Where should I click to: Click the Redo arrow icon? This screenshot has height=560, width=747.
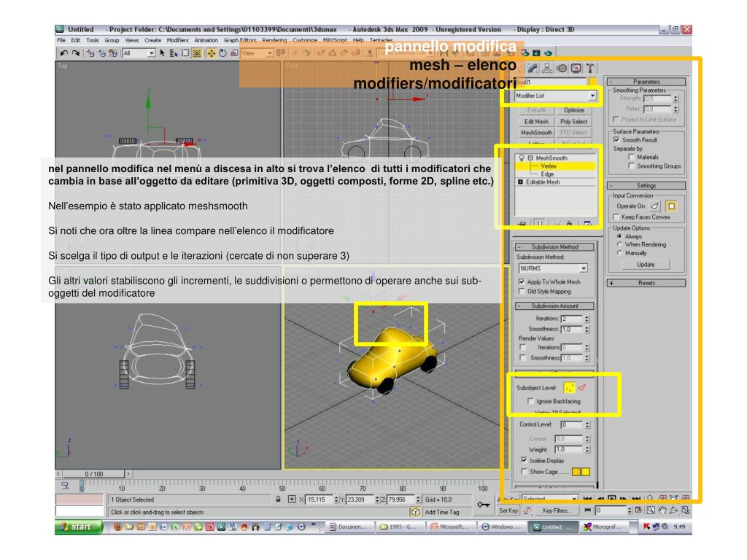[x=76, y=53]
